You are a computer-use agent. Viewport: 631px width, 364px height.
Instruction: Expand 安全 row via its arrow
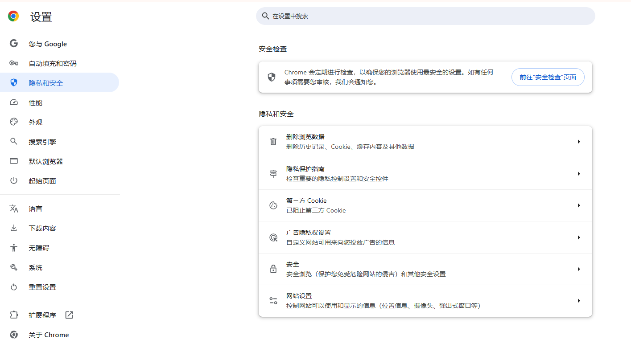579,269
